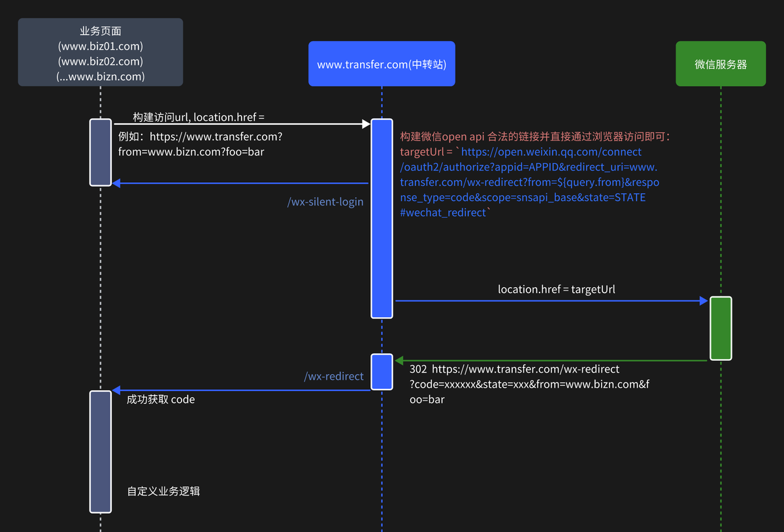Viewport: 784px width, 532px height.
Task: Click the upper gray activation bar under 业务页面
Action: pyautogui.click(x=101, y=153)
